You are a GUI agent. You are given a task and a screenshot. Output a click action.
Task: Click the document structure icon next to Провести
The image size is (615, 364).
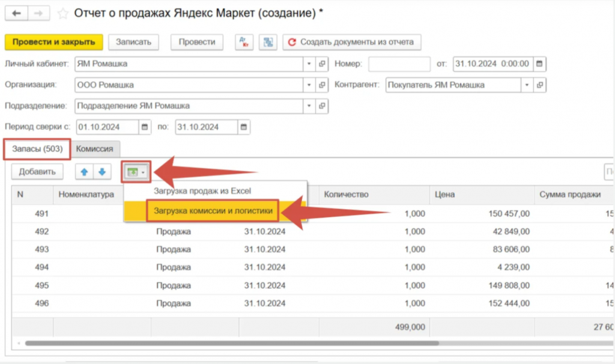tap(267, 42)
